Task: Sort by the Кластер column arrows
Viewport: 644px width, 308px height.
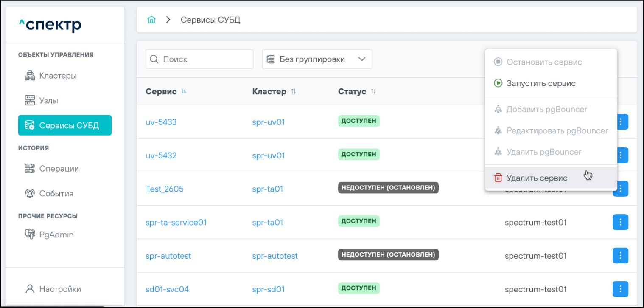Action: click(x=294, y=92)
